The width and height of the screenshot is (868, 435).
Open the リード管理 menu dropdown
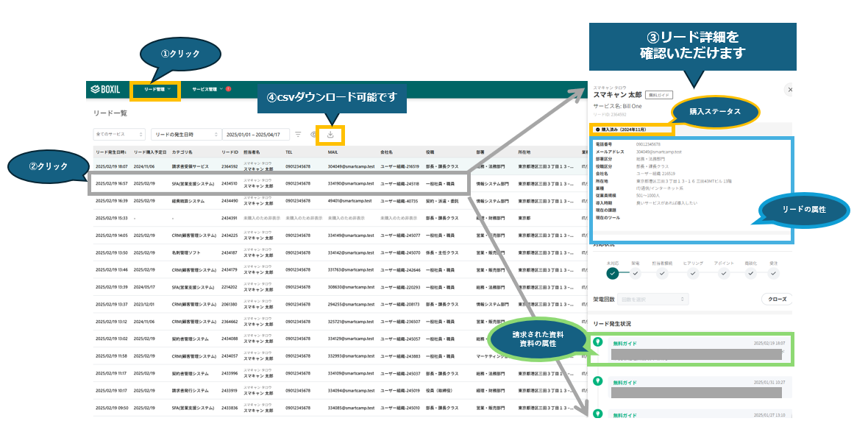(x=155, y=89)
